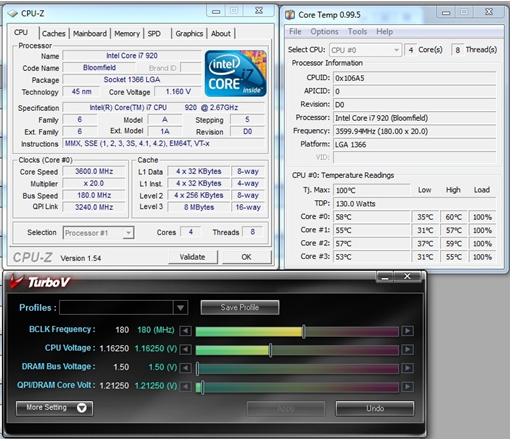Viewport: 512px width, 441px height.
Task: Click the Validate button in CPU-Z
Action: coord(193,257)
